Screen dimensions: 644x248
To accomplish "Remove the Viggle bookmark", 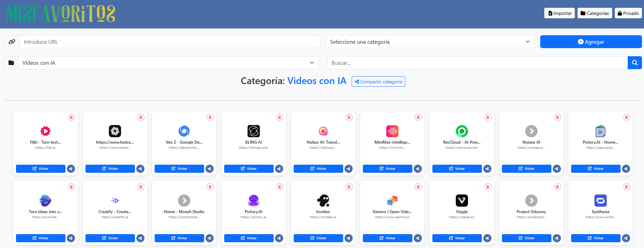I will pos(488,187).
